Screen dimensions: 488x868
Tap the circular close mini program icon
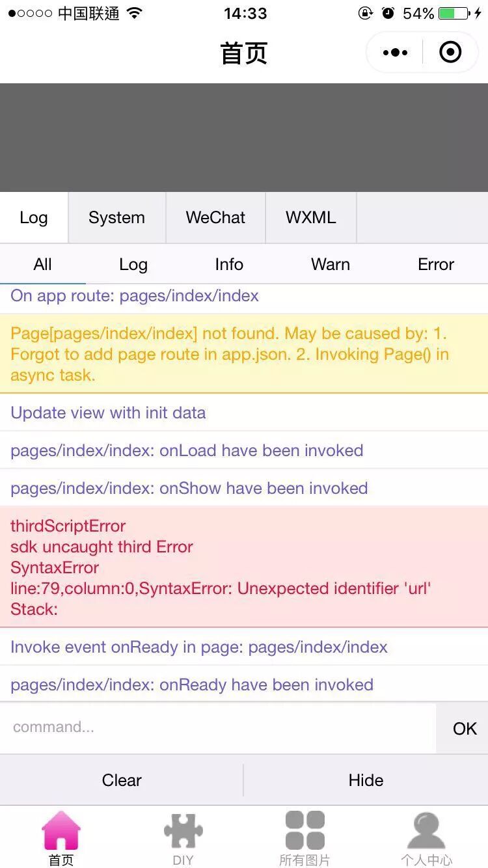(450, 52)
